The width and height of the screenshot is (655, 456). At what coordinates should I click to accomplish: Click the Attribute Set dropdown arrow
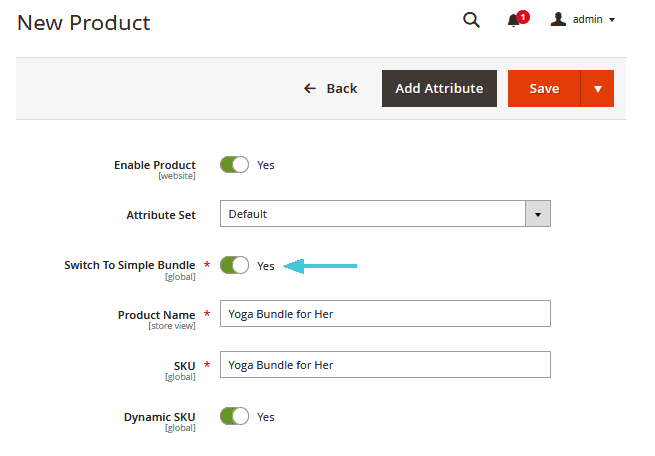coord(538,214)
